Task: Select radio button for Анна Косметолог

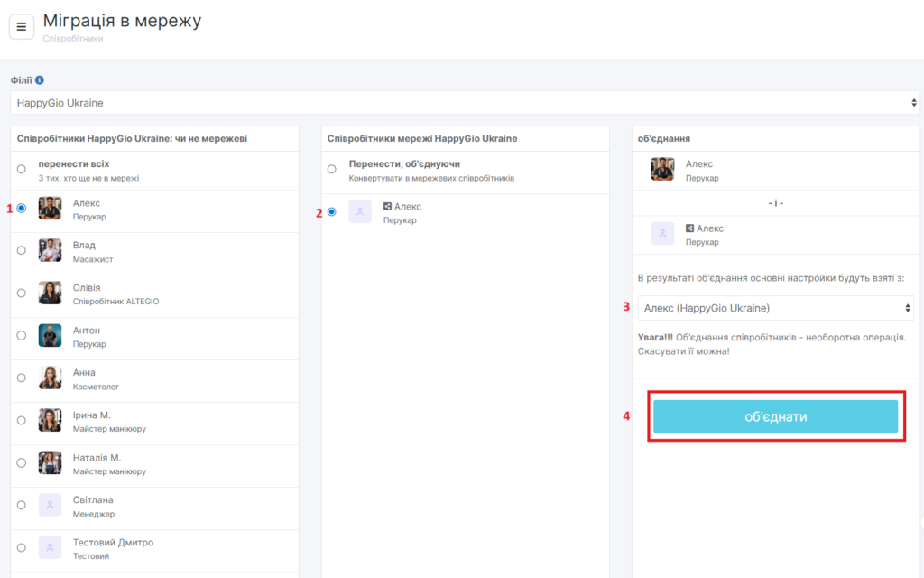Action: tap(22, 378)
